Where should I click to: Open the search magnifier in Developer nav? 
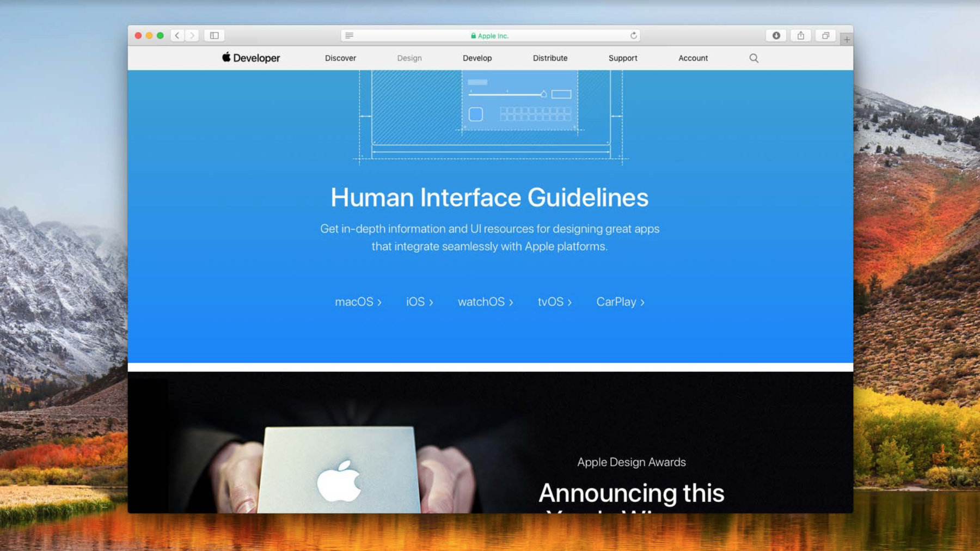point(754,58)
